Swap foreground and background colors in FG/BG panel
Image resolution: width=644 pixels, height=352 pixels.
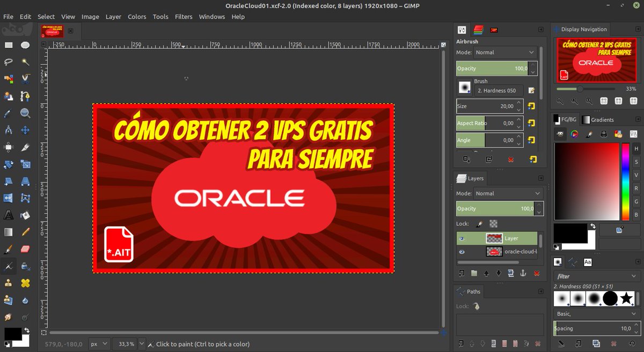(593, 226)
